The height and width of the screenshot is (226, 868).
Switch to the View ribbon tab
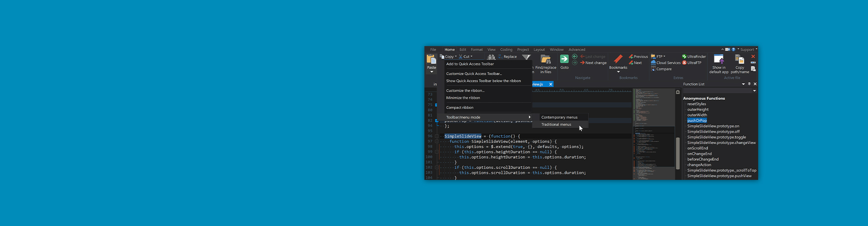(491, 50)
